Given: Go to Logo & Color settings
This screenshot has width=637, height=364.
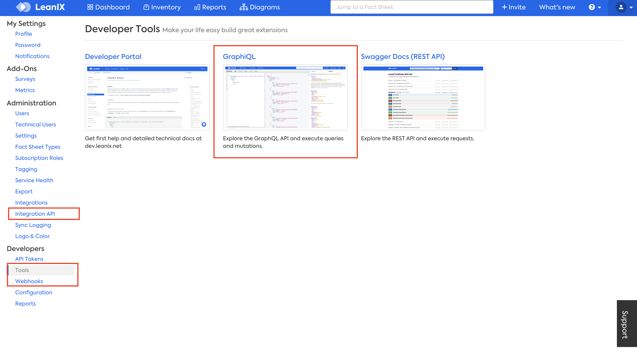Looking at the screenshot, I should click(x=32, y=236).
